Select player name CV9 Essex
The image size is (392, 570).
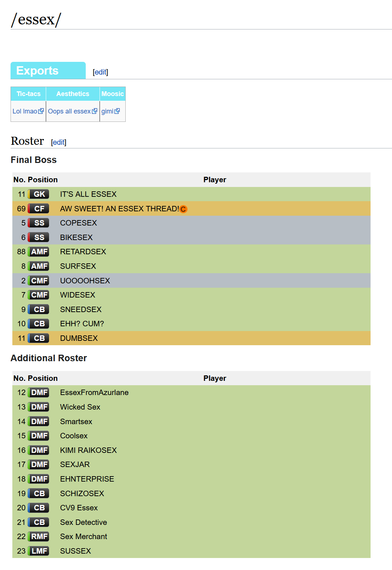coord(79,508)
